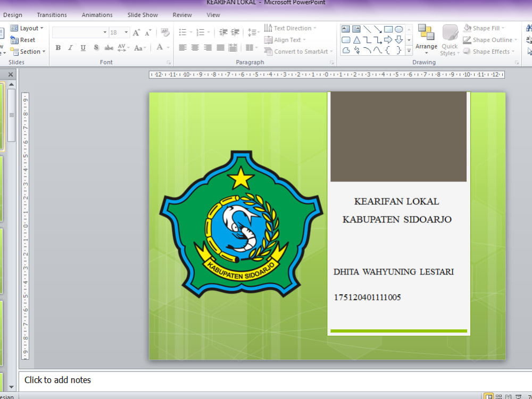Viewport: 532px width, 399px height.
Task: Apply bulleted list
Action: (183, 32)
